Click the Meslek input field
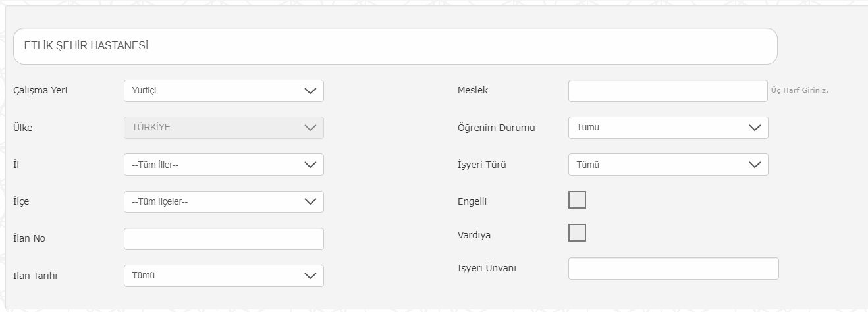This screenshot has height=312, width=868. click(668, 91)
